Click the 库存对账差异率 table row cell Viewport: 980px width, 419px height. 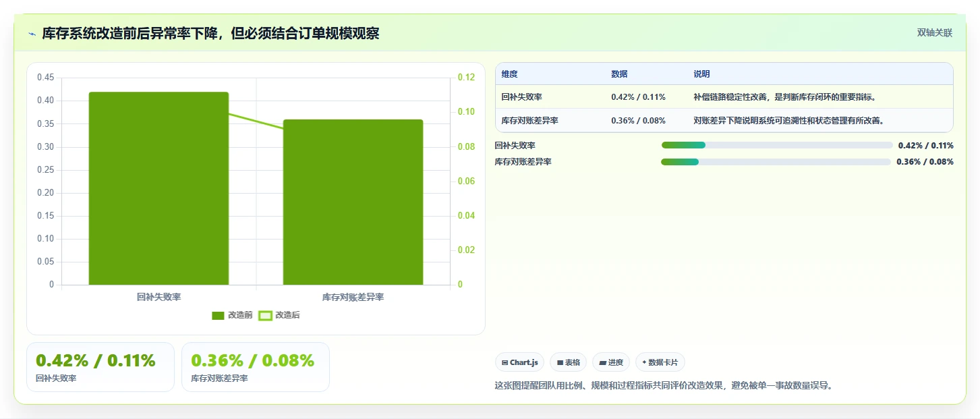click(x=529, y=121)
